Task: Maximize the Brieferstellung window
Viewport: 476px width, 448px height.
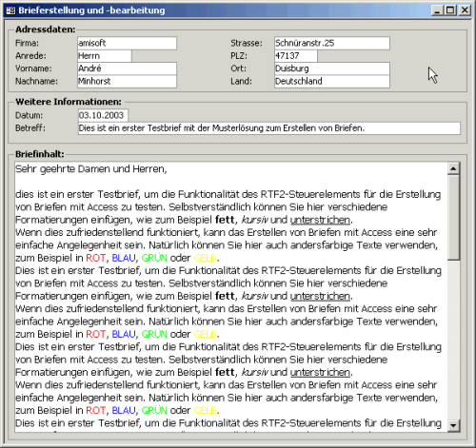Action: coord(450,10)
